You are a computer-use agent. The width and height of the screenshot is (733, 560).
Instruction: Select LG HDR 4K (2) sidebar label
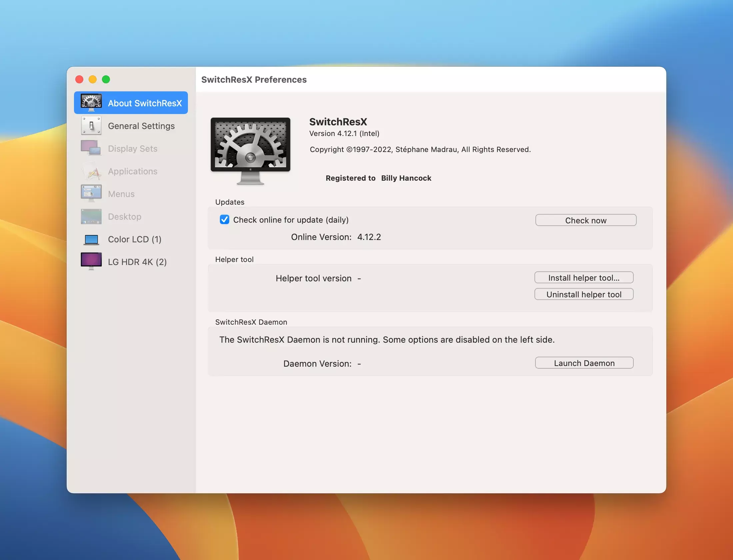[137, 262]
